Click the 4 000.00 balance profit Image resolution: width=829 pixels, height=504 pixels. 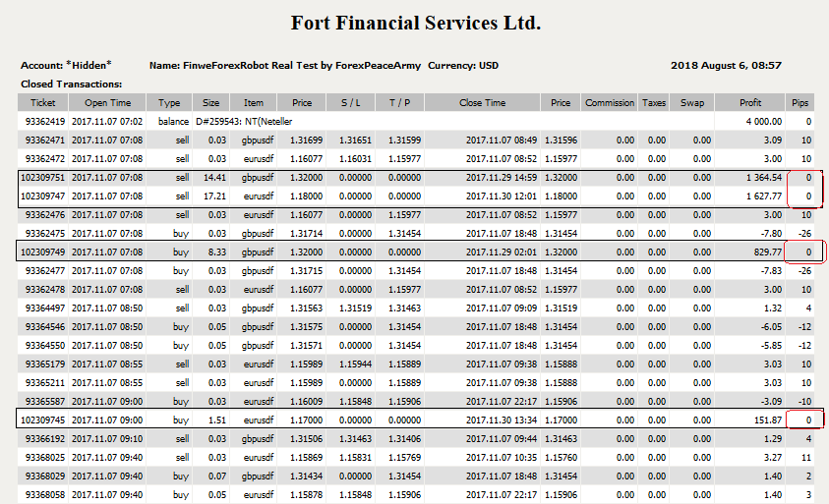(764, 122)
